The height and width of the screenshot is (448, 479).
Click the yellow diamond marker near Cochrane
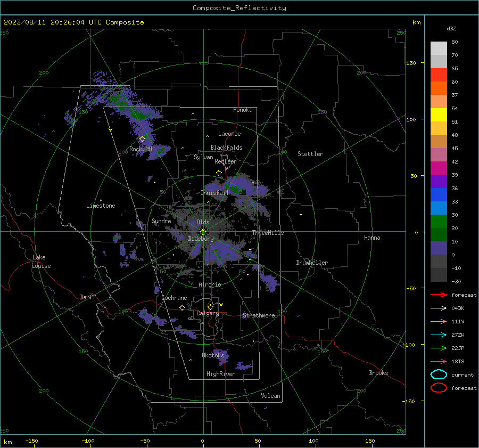[x=183, y=308]
